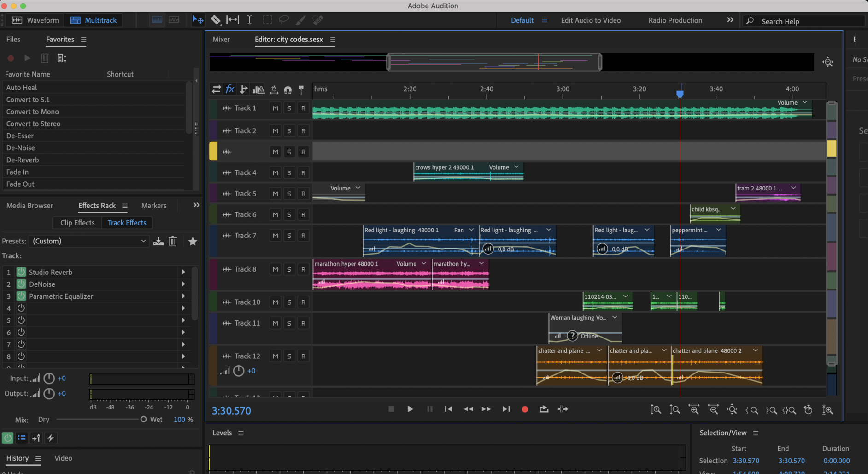This screenshot has height=474, width=868.
Task: Click the trash icon beside Presets
Action: click(173, 241)
